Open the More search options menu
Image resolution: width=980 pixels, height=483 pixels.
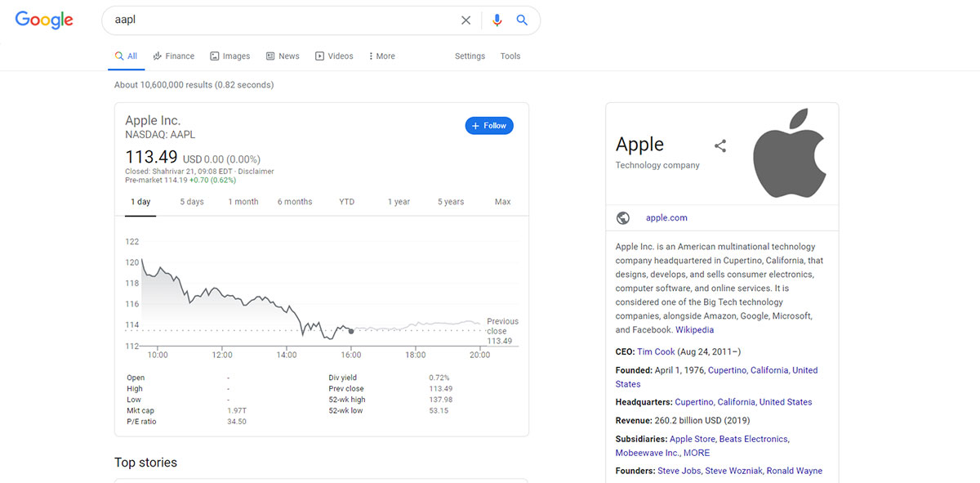coord(381,56)
